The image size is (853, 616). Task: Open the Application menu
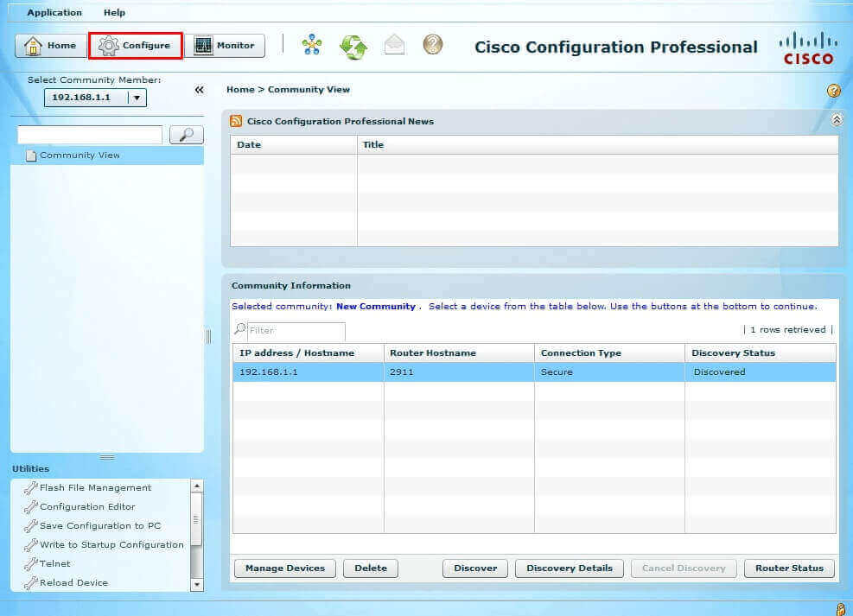(x=54, y=12)
